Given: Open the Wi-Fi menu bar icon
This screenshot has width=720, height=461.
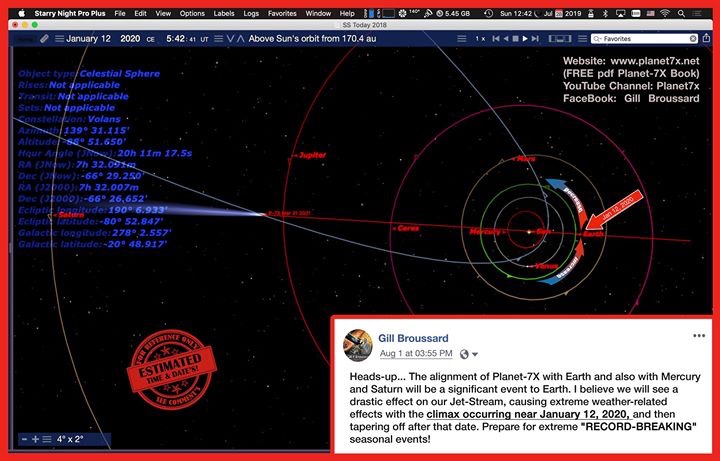Looking at the screenshot, I should click(665, 13).
